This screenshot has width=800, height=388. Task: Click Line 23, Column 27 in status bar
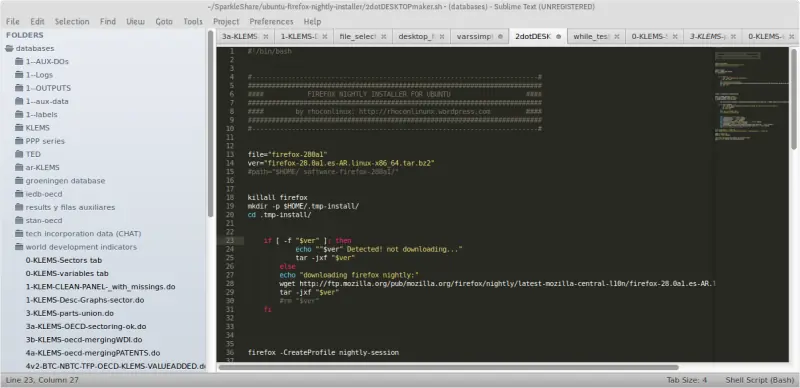(x=42, y=380)
